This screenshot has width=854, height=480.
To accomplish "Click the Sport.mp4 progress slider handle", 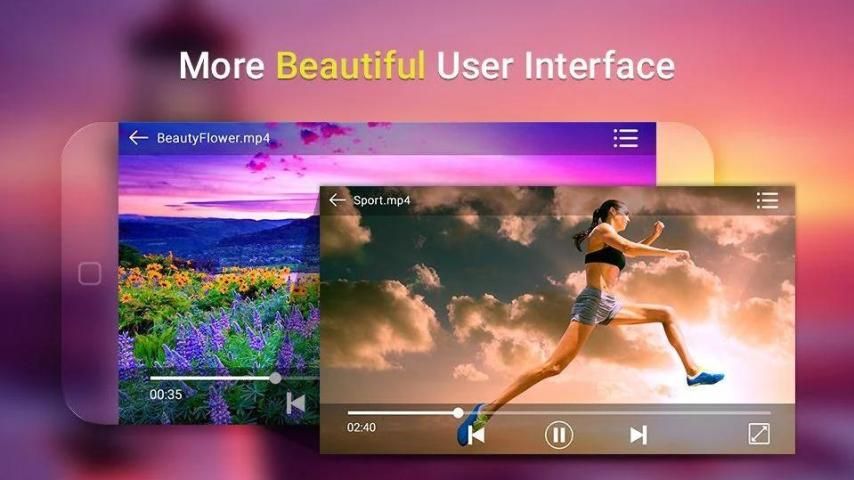I will 458,412.
